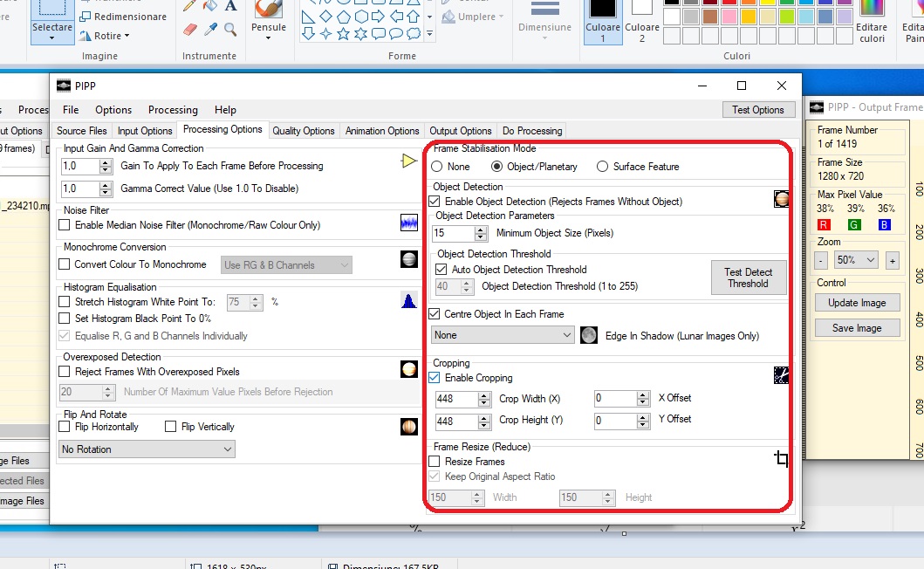Select the Paint color picker eyedropper tool
This screenshot has height=569, width=924.
pyautogui.click(x=210, y=30)
